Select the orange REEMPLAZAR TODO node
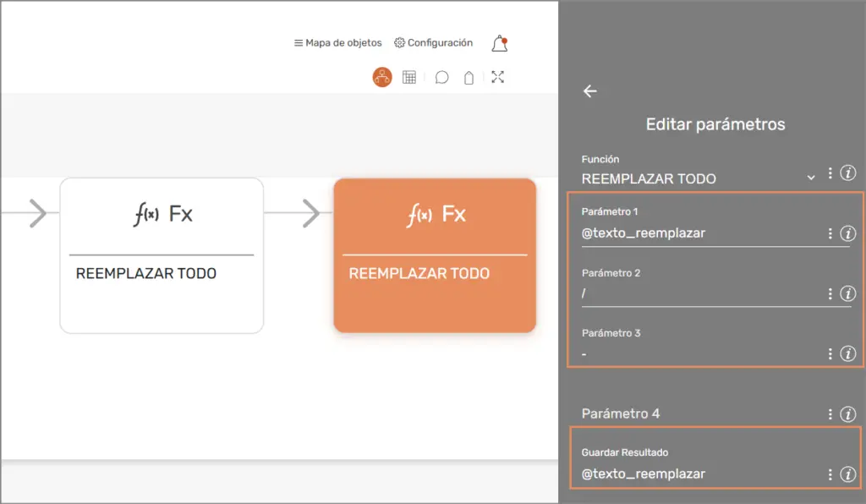The image size is (866, 504). point(435,255)
